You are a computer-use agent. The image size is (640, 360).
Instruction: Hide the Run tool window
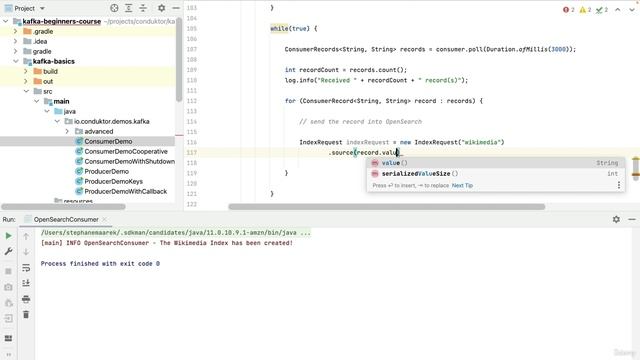(x=632, y=220)
